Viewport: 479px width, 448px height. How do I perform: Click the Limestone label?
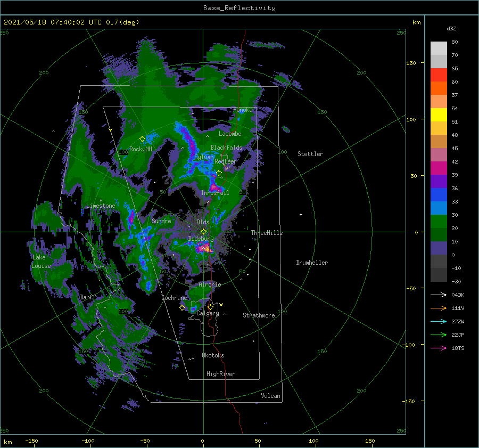click(x=101, y=206)
